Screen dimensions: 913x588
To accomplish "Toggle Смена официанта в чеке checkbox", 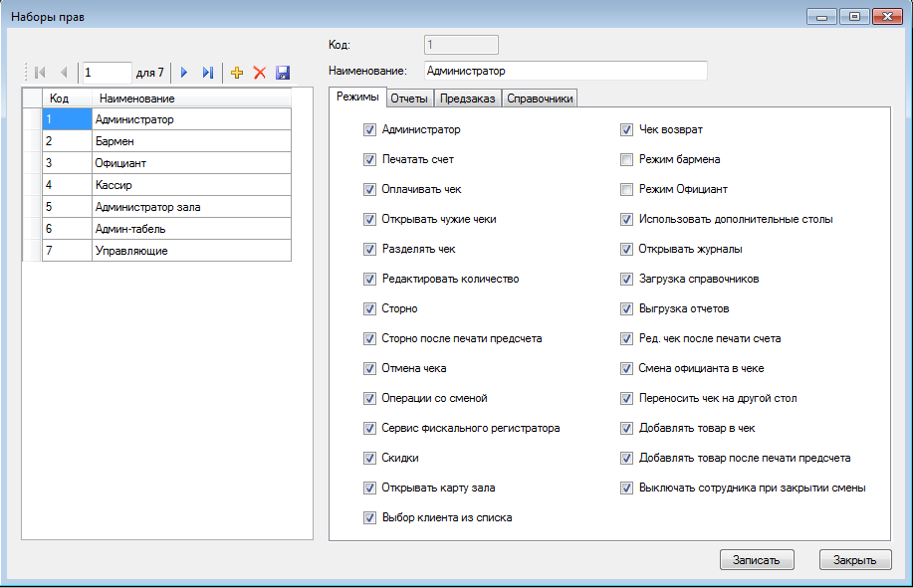I will 626,369.
